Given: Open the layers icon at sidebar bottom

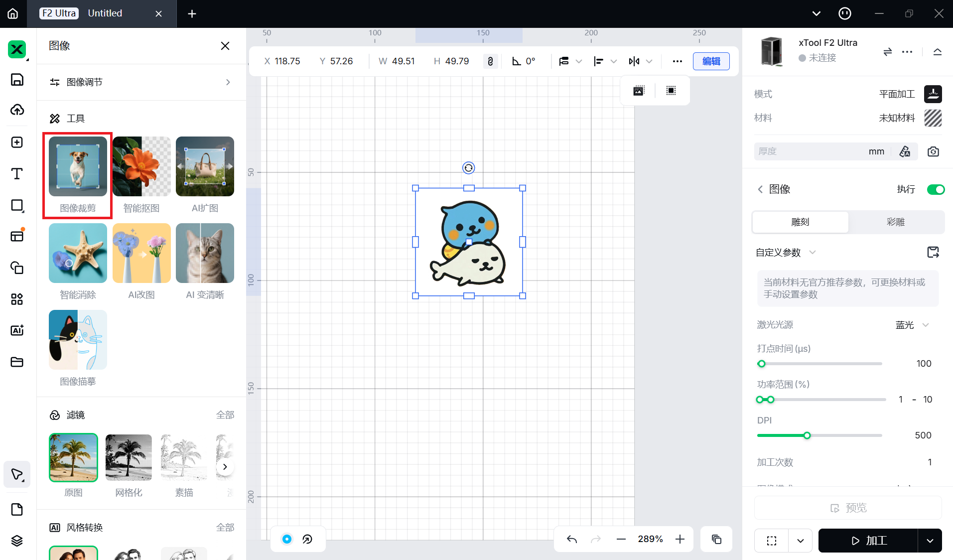Looking at the screenshot, I should click(17, 541).
